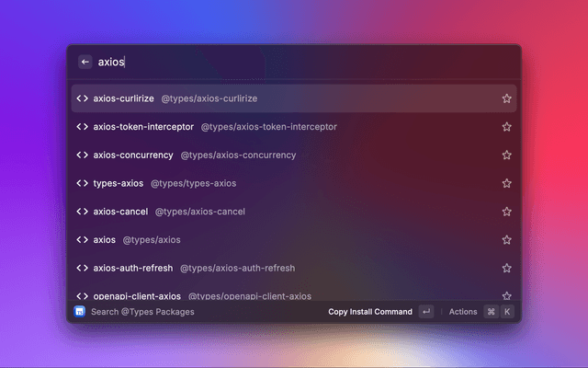Image resolution: width=588 pixels, height=368 pixels.
Task: Select the axios-auth-refresh result
Action: pyautogui.click(x=294, y=268)
